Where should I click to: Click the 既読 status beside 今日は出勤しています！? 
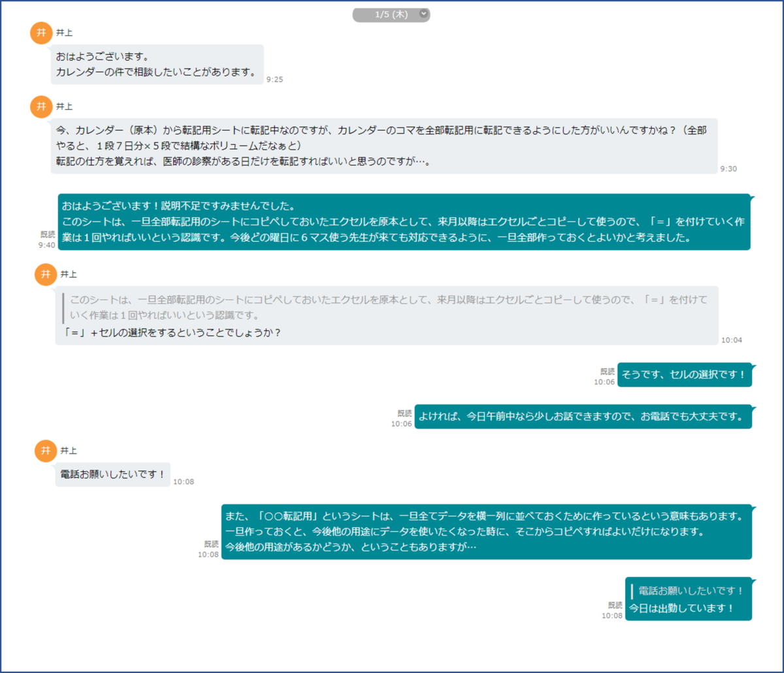[x=615, y=605]
